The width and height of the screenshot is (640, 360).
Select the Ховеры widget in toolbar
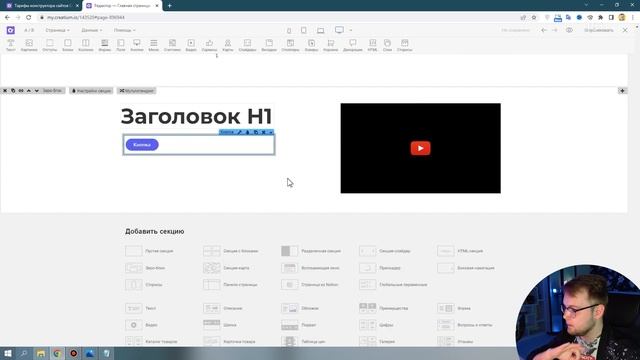tap(311, 45)
